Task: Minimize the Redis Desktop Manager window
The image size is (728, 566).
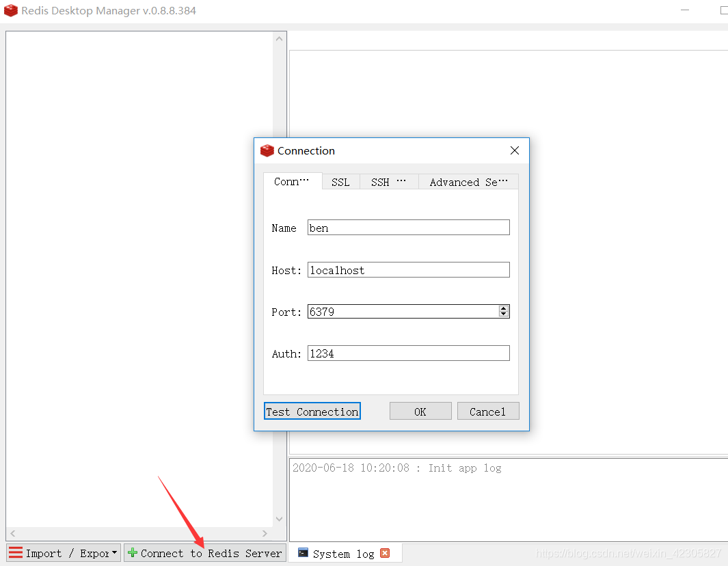Action: (x=685, y=10)
